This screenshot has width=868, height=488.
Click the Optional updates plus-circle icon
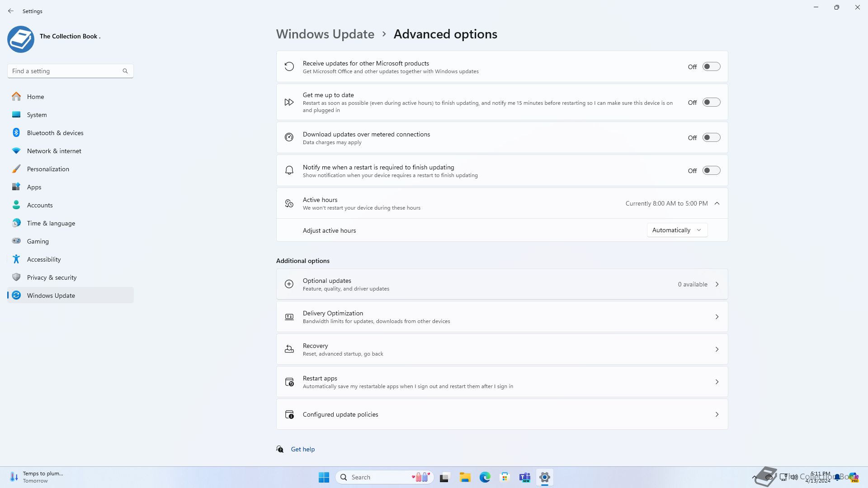(289, 284)
